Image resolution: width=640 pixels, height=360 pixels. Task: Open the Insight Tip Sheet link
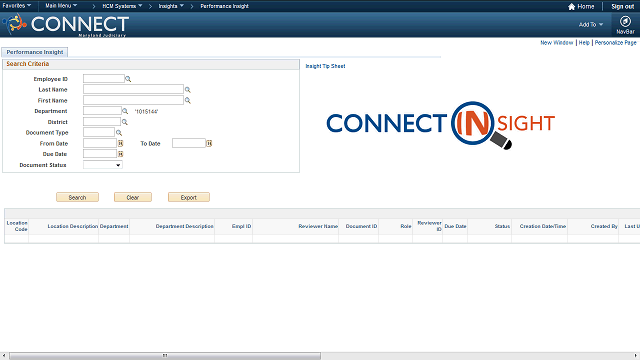click(x=325, y=66)
